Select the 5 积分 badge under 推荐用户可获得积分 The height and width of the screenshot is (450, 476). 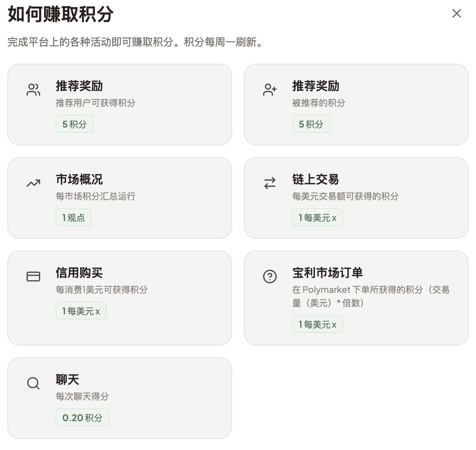[74, 124]
